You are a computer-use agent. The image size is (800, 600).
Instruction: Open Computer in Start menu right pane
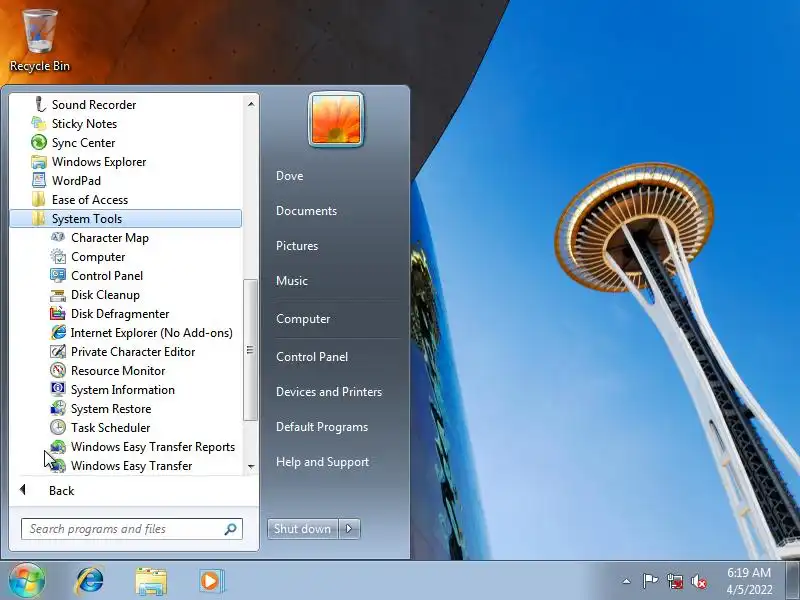(x=303, y=319)
